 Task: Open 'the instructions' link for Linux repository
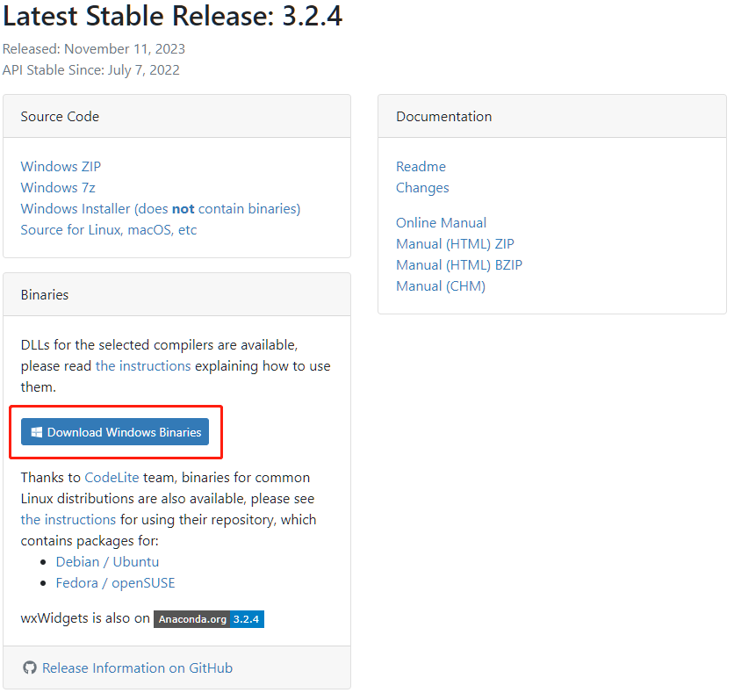coord(68,520)
